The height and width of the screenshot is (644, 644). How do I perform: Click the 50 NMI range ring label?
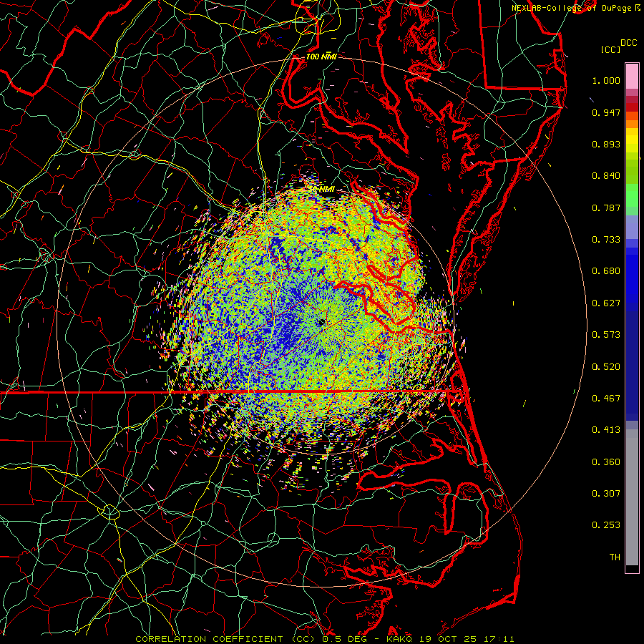click(x=321, y=189)
